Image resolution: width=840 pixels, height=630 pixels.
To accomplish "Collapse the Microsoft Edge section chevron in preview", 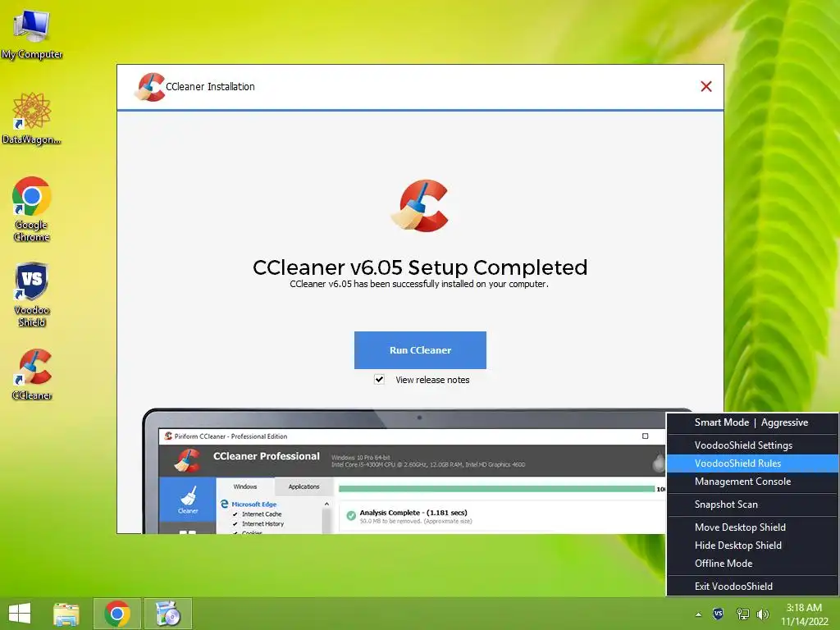I will point(326,504).
